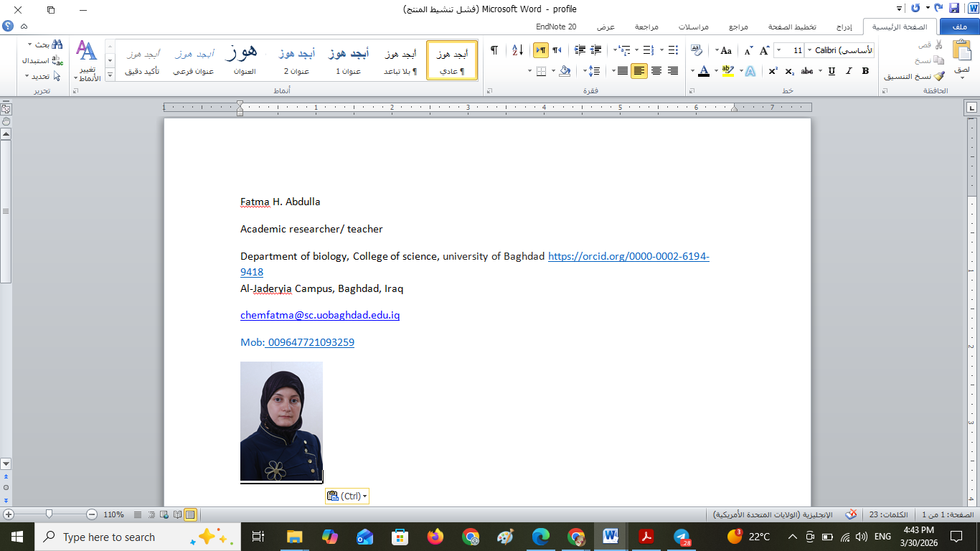Toggle the show paragraph marks ¶ button
Viewport: 980px width, 551px height.
tap(494, 50)
